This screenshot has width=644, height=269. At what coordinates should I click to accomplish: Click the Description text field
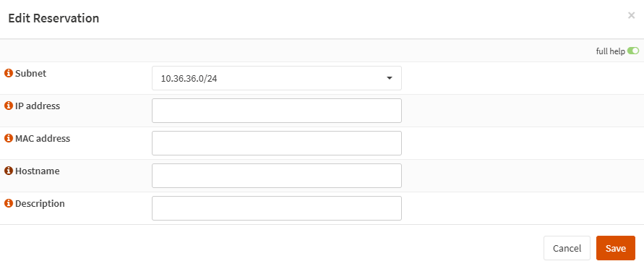[277, 208]
